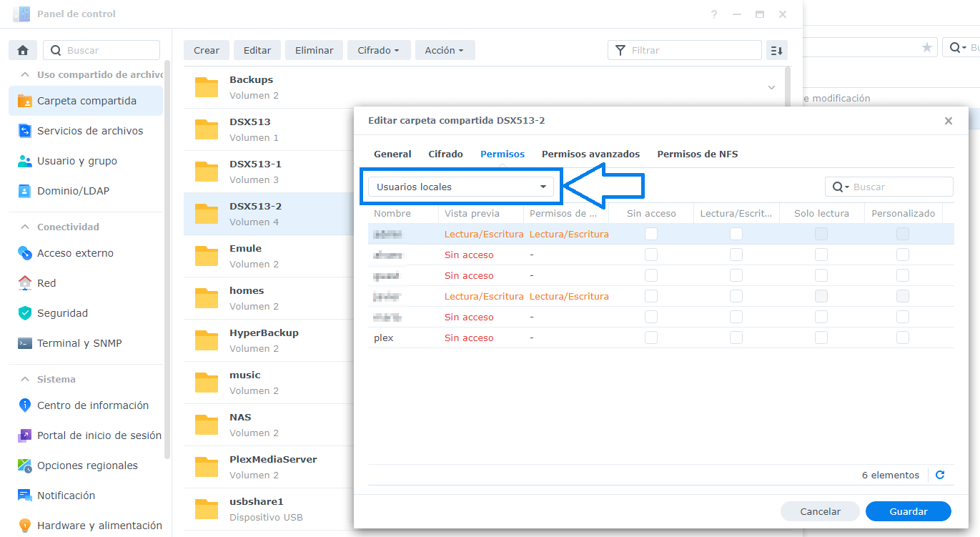The height and width of the screenshot is (537, 980).
Task: Click the music folder icon
Action: coord(207,383)
